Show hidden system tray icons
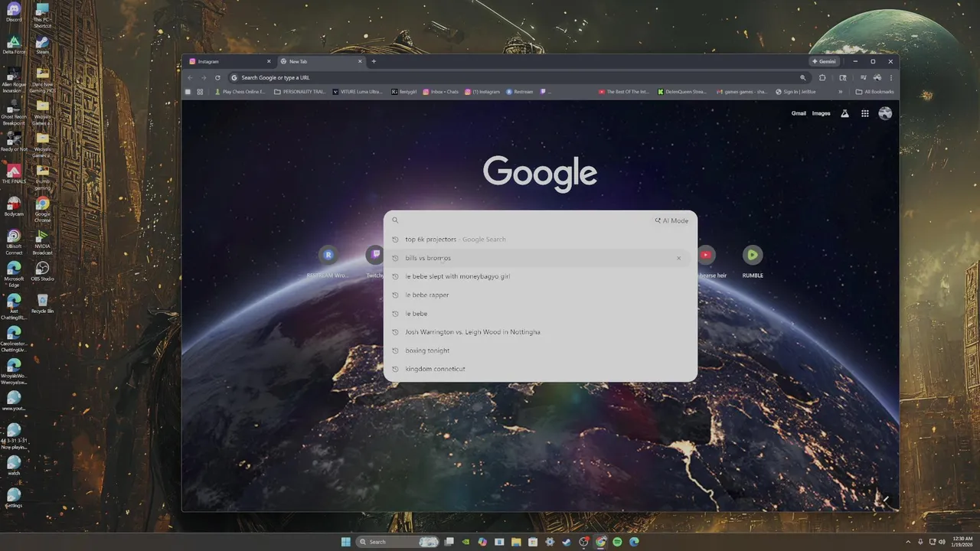 [909, 542]
